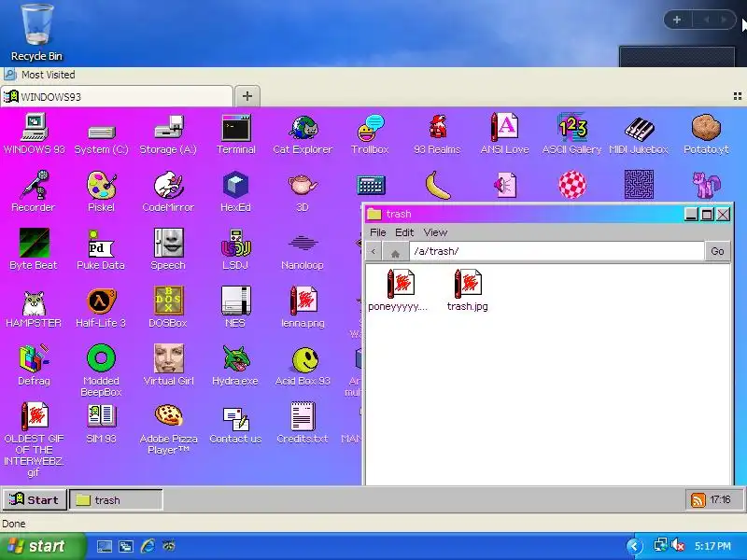Click the banana desktop icon

tap(437, 185)
